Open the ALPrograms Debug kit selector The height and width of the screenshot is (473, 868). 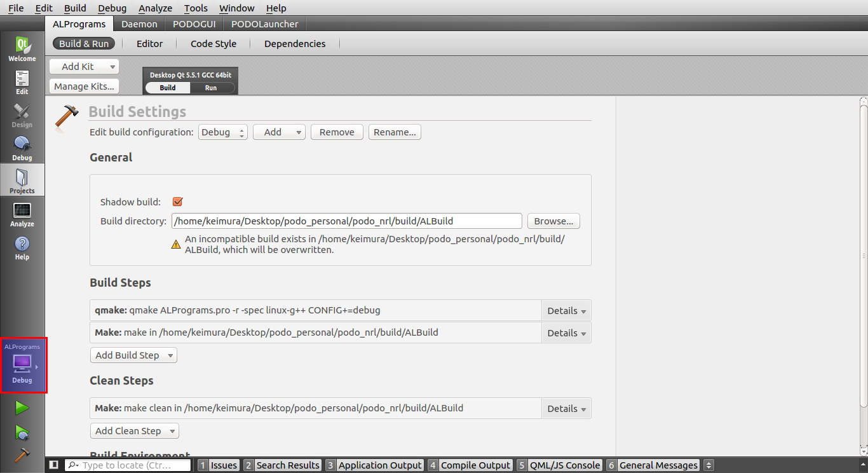click(x=23, y=365)
